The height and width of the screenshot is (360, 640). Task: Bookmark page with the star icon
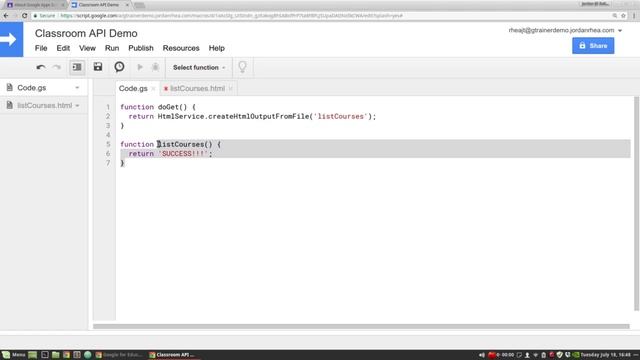[623, 16]
